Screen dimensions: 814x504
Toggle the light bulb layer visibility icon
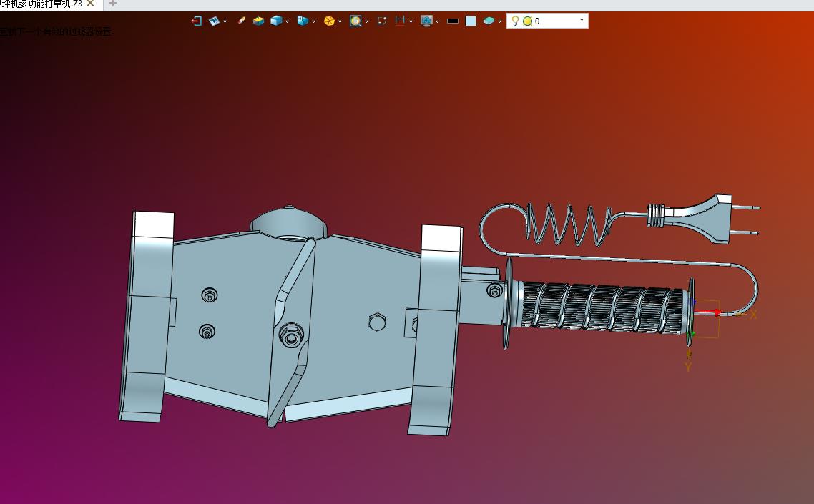click(515, 21)
